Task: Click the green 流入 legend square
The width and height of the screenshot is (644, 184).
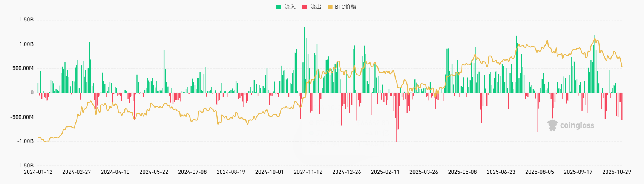Action: coord(278,7)
